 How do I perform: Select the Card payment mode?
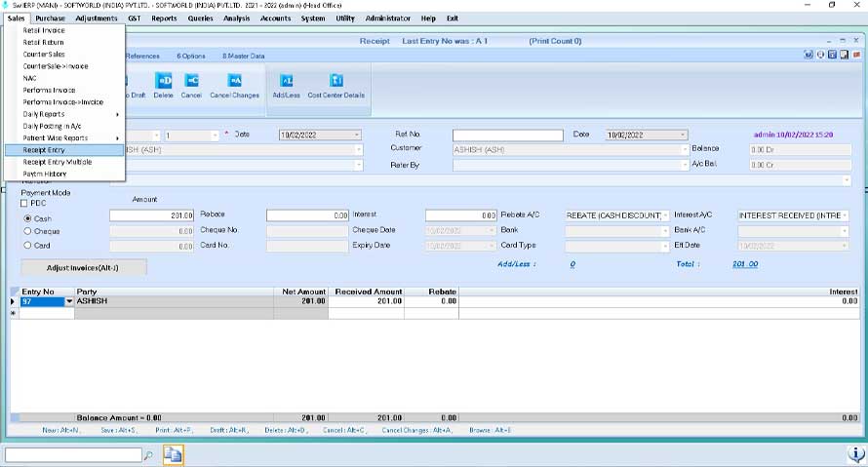(x=27, y=246)
